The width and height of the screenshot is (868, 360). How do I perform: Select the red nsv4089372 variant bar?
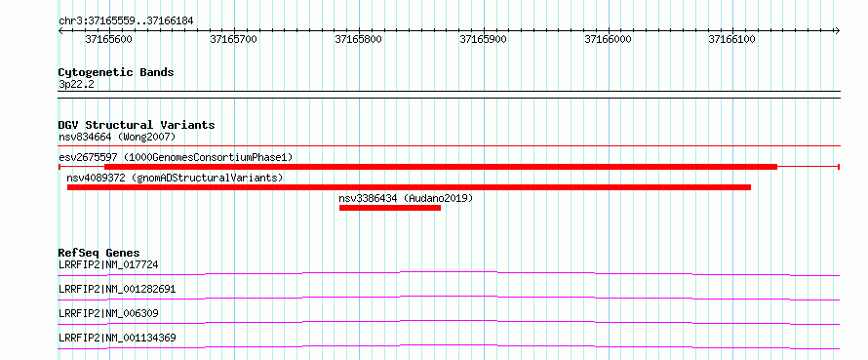point(409,187)
